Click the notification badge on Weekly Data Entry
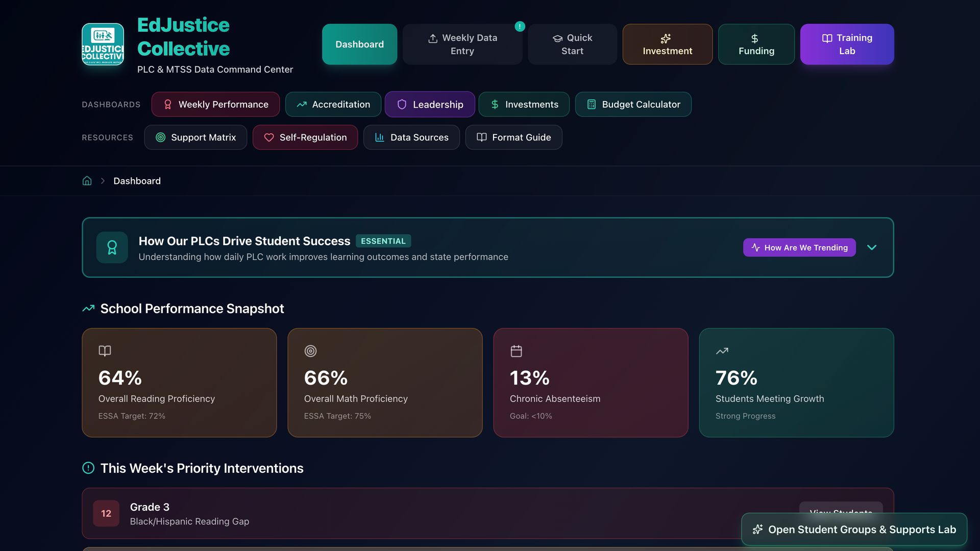This screenshot has height=551, width=980. pos(520,27)
